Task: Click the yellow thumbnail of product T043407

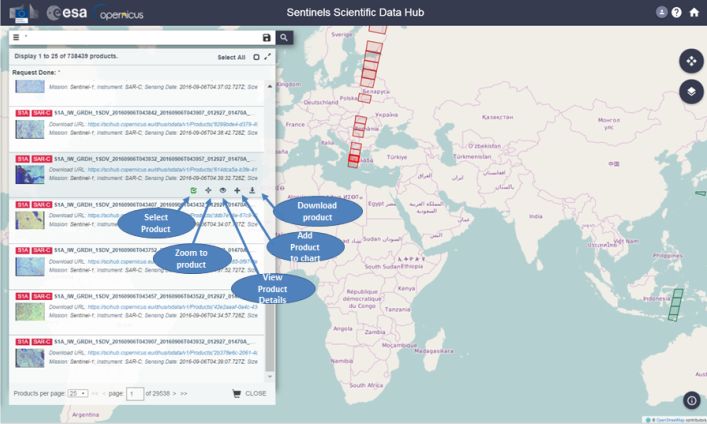Action: click(x=30, y=221)
